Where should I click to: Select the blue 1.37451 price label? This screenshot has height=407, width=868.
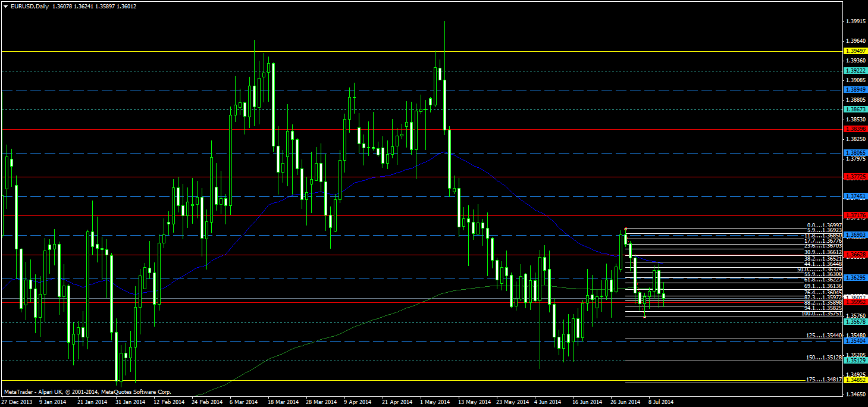click(x=855, y=196)
